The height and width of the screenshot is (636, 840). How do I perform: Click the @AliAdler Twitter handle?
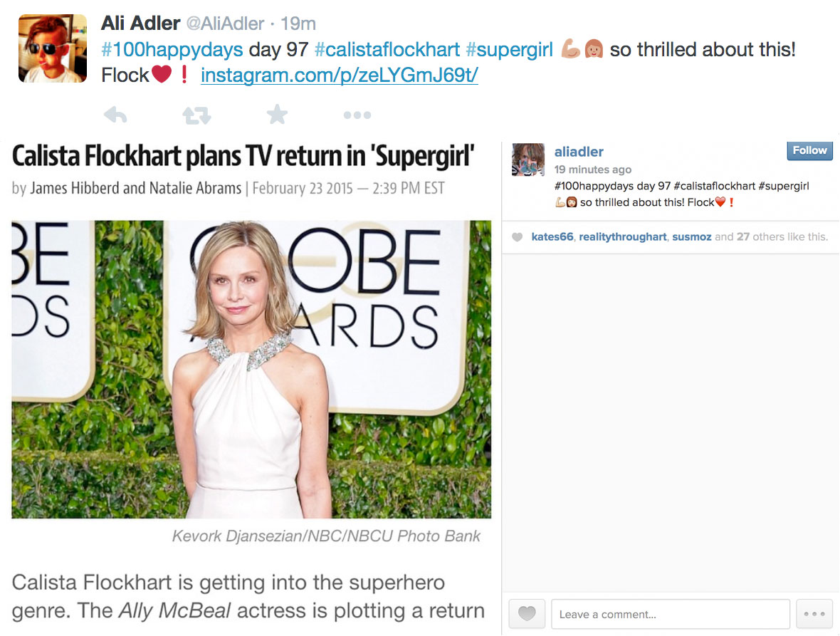tap(225, 24)
